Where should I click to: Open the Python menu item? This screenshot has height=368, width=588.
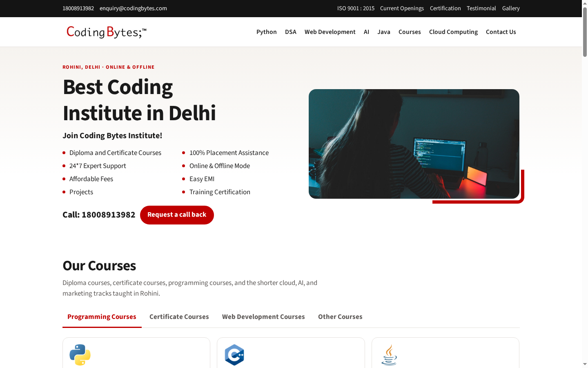click(x=267, y=32)
